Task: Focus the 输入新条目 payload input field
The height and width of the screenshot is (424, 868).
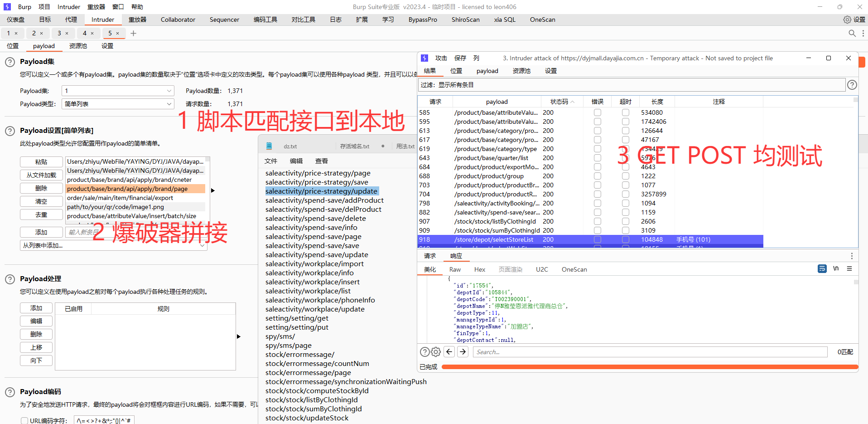Action: [136, 232]
